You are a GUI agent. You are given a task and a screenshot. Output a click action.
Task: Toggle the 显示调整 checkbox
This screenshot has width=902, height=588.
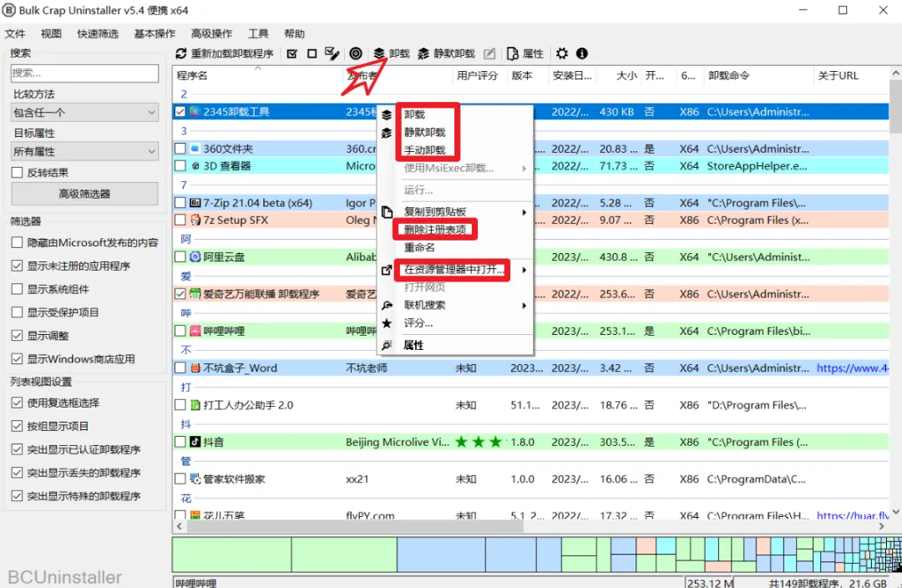click(x=18, y=336)
